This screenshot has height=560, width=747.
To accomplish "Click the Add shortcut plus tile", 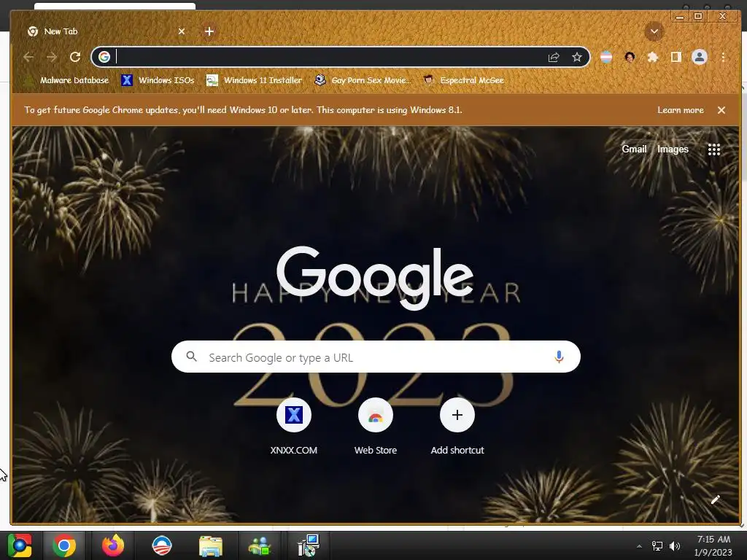I will [x=457, y=427].
